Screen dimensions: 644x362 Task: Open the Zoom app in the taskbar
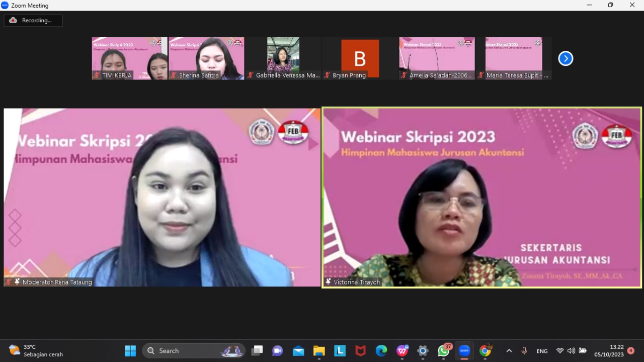pyautogui.click(x=464, y=351)
